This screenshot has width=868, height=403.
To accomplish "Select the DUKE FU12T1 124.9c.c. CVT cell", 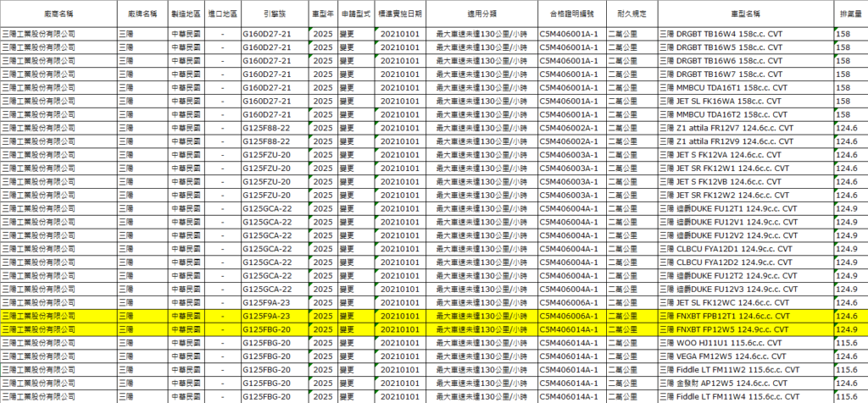I will click(746, 208).
